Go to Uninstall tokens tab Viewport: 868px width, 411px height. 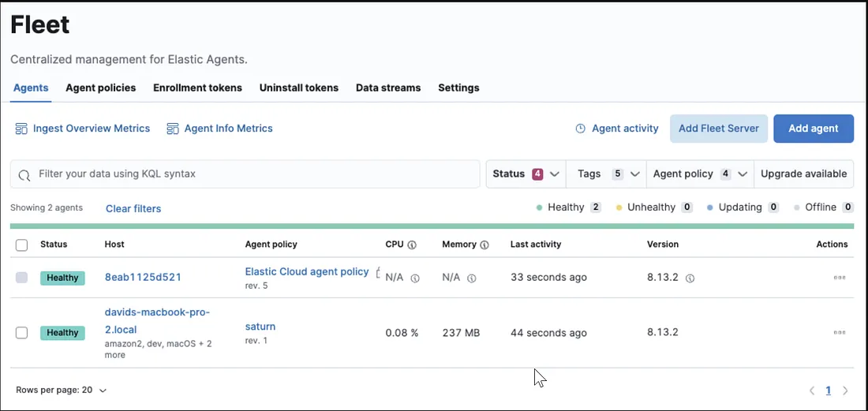[x=299, y=88]
